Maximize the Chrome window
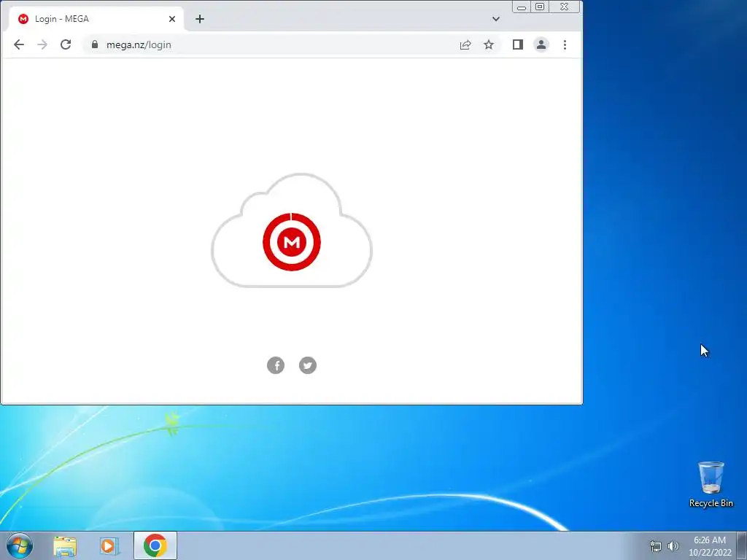This screenshot has height=560, width=747. [x=540, y=7]
